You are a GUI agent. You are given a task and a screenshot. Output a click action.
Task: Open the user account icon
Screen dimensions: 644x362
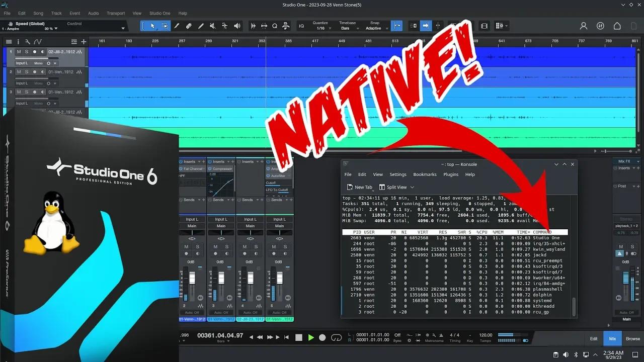pyautogui.click(x=584, y=26)
